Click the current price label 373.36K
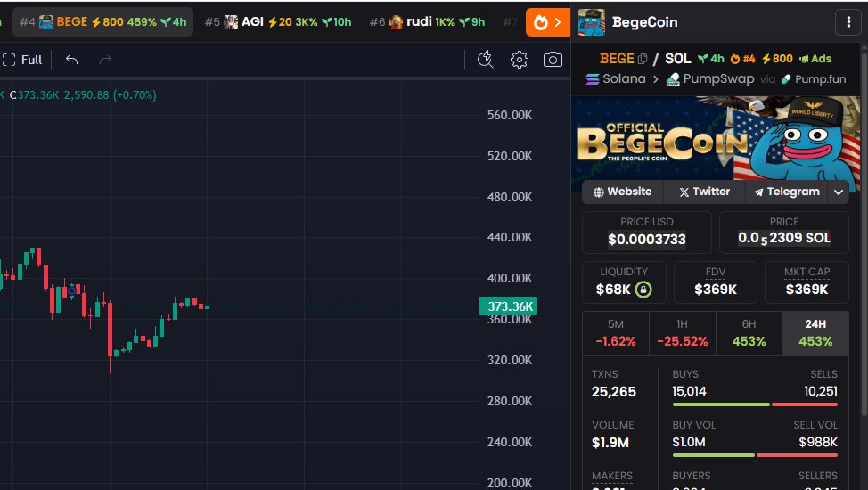Viewport: 868px width, 490px height. point(508,306)
